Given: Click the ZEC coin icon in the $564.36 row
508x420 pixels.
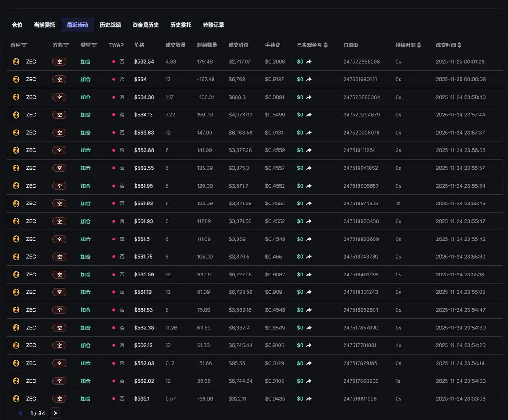Looking at the screenshot, I should point(16,97).
